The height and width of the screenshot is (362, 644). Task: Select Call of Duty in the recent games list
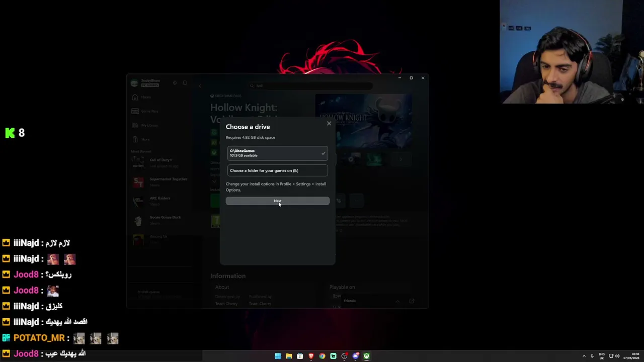point(160,162)
